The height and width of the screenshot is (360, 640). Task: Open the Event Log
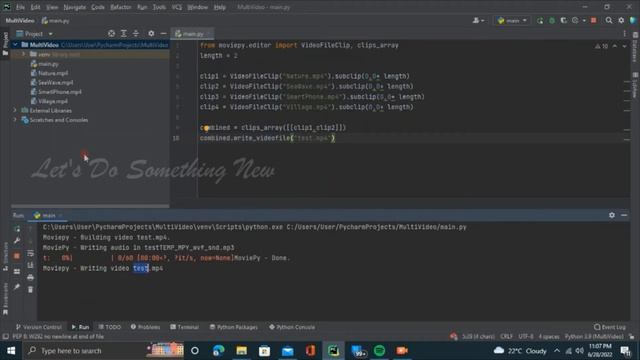tap(610, 327)
